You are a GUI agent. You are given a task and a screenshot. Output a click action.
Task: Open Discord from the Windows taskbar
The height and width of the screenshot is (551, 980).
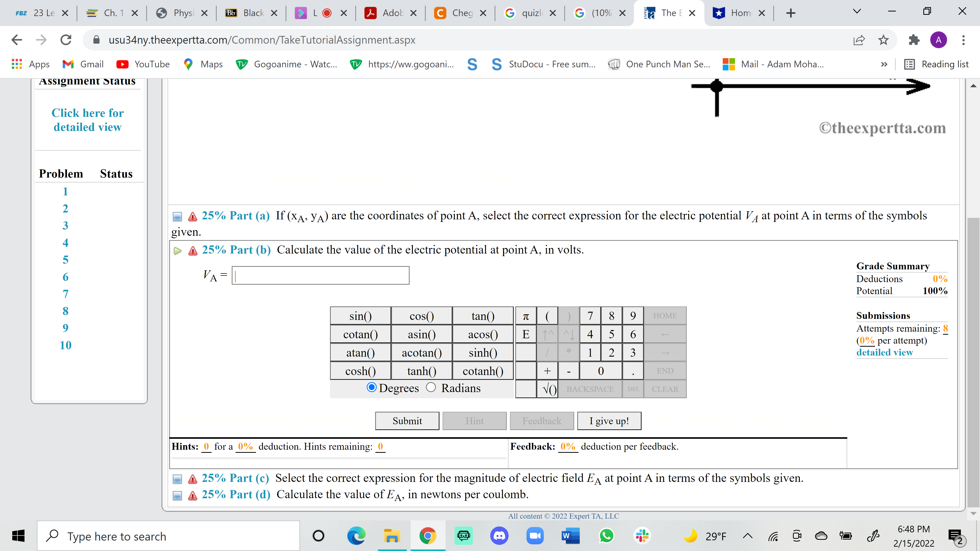(x=499, y=536)
